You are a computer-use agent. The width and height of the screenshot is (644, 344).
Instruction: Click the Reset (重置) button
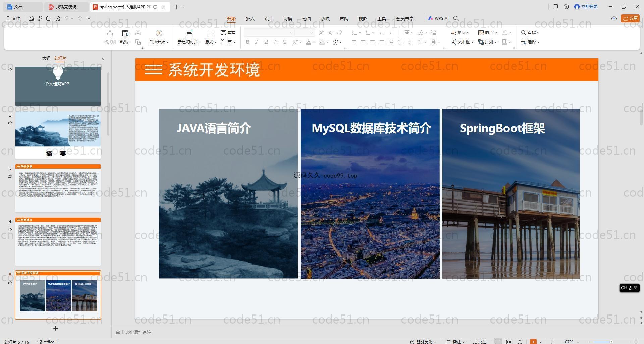(x=228, y=33)
